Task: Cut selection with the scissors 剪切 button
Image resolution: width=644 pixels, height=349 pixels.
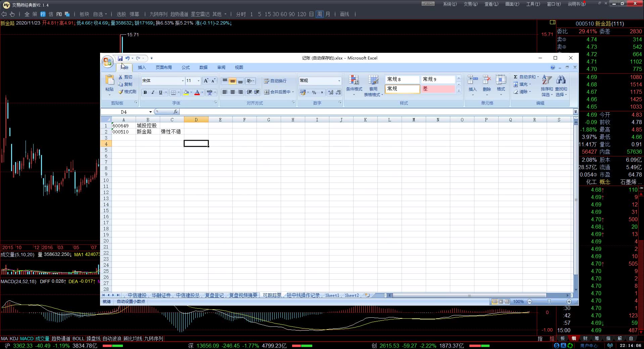Action: tap(125, 77)
